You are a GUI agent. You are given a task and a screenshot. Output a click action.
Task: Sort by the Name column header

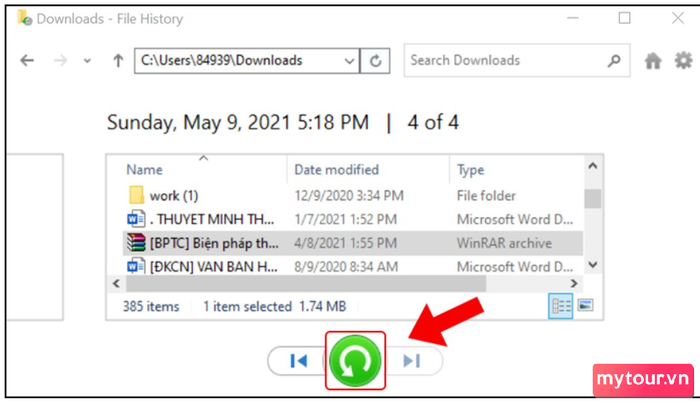point(144,170)
